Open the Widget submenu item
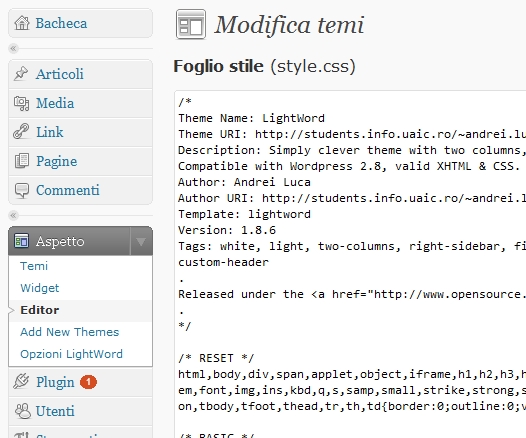The width and height of the screenshot is (526, 438). [x=40, y=288]
